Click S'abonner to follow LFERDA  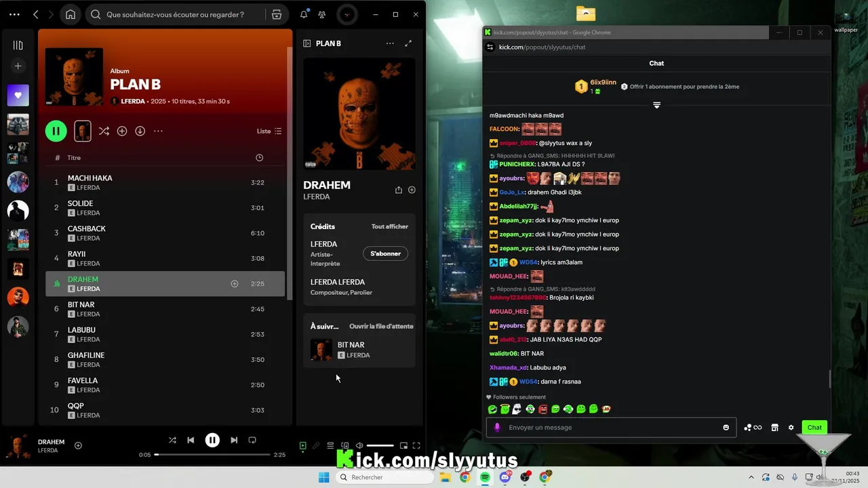[x=385, y=253]
